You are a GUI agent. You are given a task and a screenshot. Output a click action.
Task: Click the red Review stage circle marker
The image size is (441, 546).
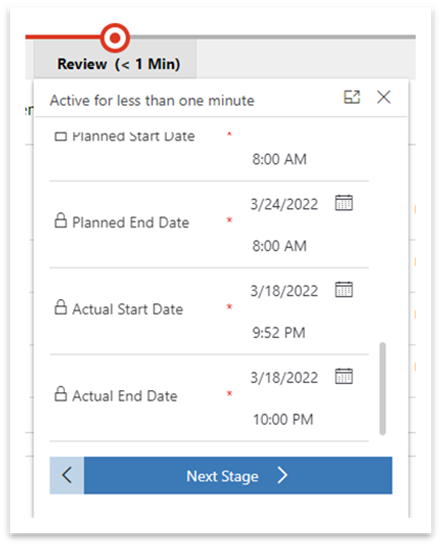115,38
